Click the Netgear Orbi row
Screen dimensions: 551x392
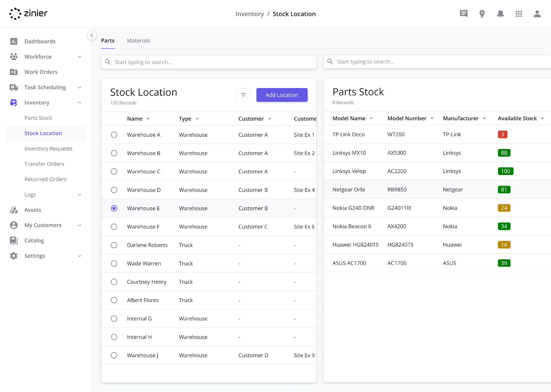(437, 189)
